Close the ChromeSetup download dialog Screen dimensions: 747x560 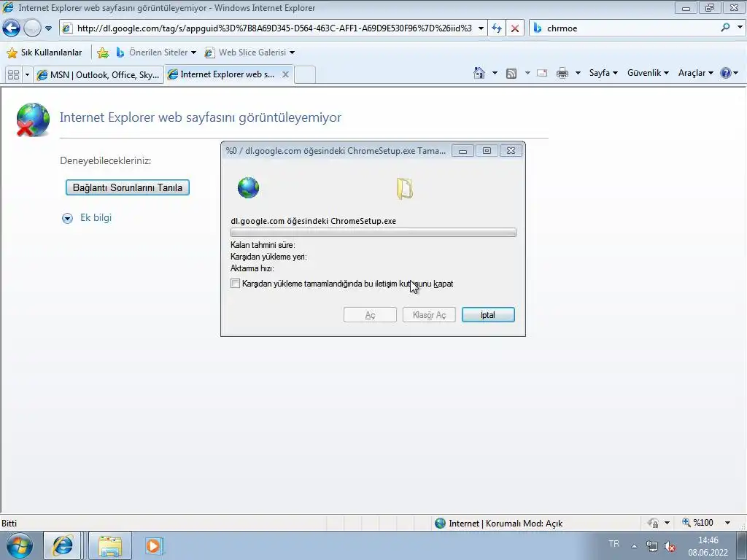coord(511,151)
